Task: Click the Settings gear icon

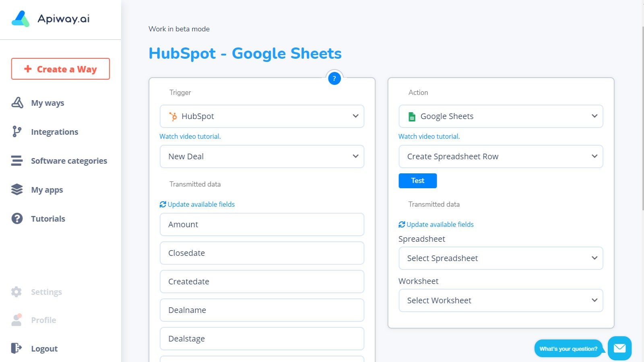Action: point(16,292)
